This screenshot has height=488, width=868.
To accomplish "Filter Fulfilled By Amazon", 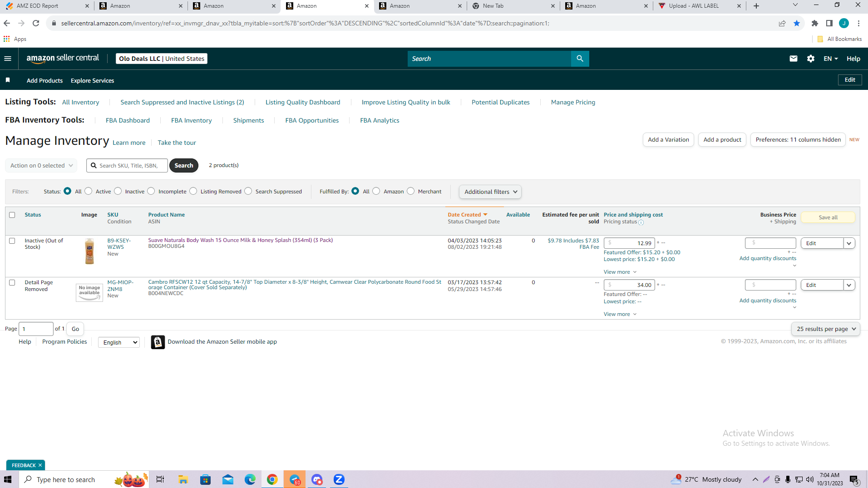I will [376, 191].
